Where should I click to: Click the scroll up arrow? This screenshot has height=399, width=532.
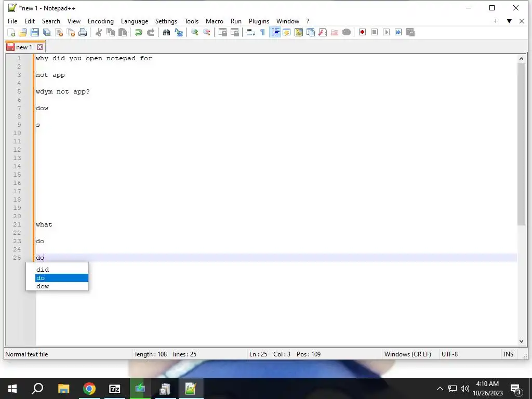521,59
